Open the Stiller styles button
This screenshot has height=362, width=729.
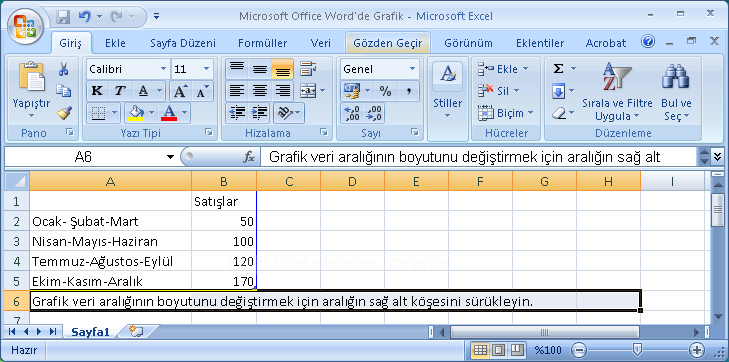click(447, 91)
